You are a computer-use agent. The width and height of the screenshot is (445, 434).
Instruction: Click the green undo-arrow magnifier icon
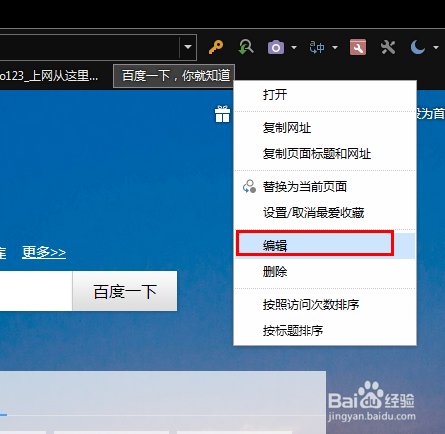coord(246,47)
